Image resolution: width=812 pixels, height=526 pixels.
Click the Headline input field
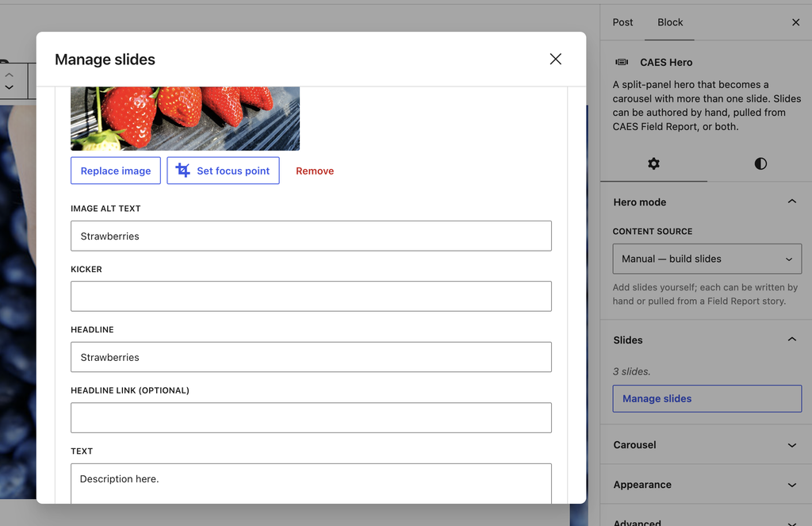pos(311,357)
